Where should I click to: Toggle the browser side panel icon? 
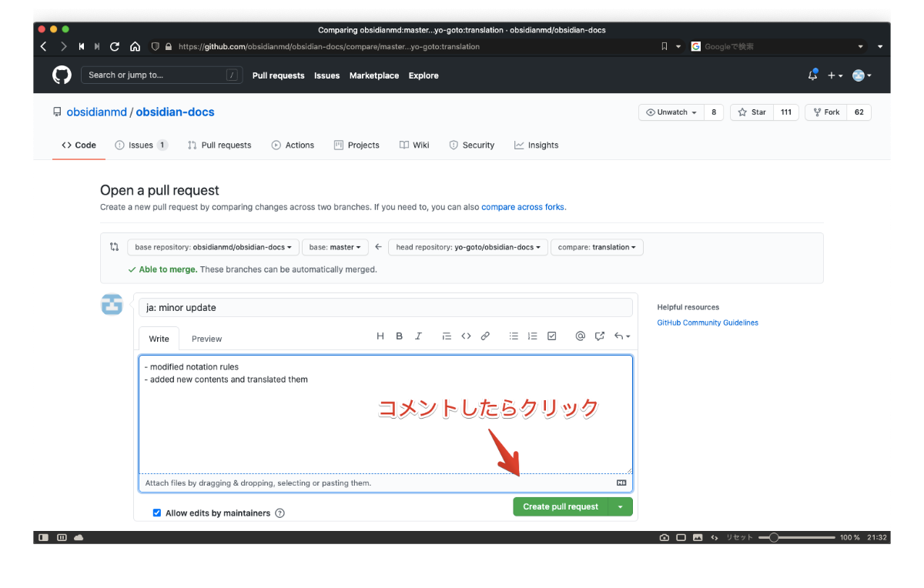tap(44, 537)
